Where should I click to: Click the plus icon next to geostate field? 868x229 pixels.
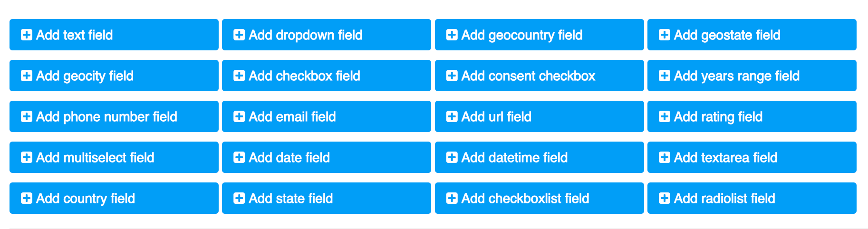pyautogui.click(x=664, y=35)
